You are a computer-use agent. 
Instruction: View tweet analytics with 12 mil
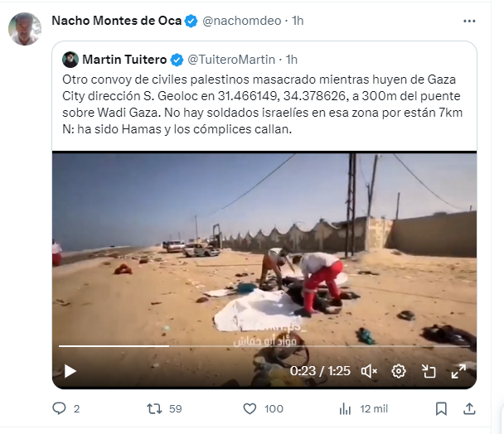364,409
